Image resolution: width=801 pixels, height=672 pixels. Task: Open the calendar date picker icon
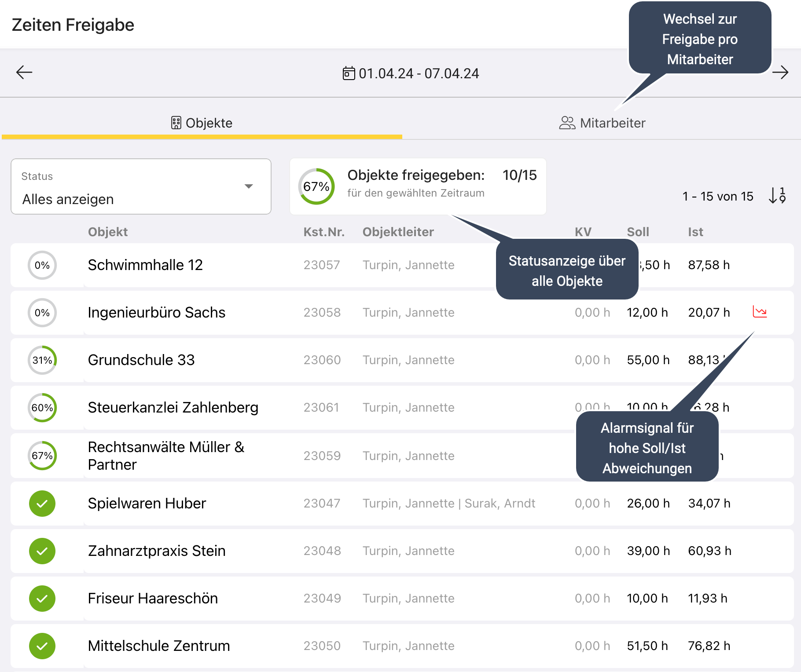click(x=349, y=73)
